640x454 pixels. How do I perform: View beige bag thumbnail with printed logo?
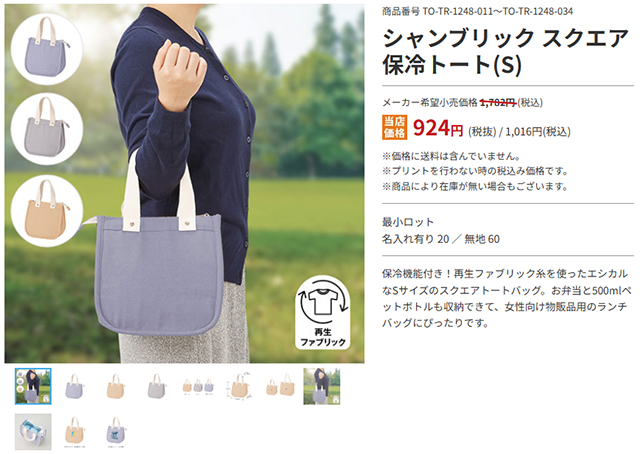click(74, 432)
